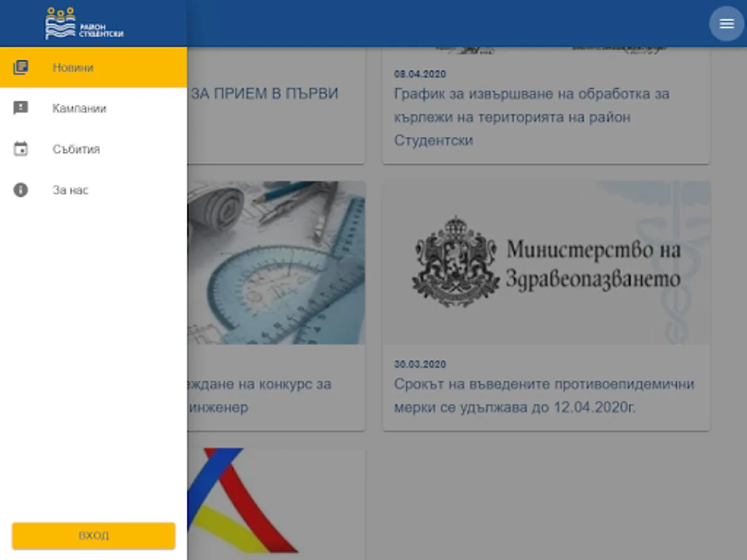Open article Срокът на въведените противоепидемични мерки
Screen dimensions: 747x560
click(543, 396)
